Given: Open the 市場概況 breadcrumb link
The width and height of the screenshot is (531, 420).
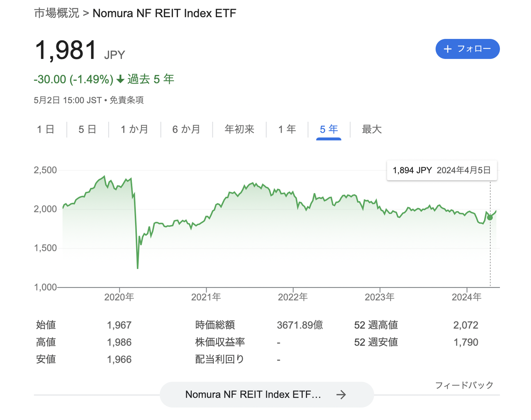Looking at the screenshot, I should point(56,13).
